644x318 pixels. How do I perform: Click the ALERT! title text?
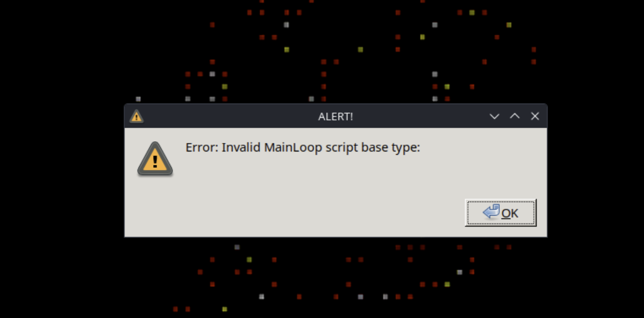point(336,117)
